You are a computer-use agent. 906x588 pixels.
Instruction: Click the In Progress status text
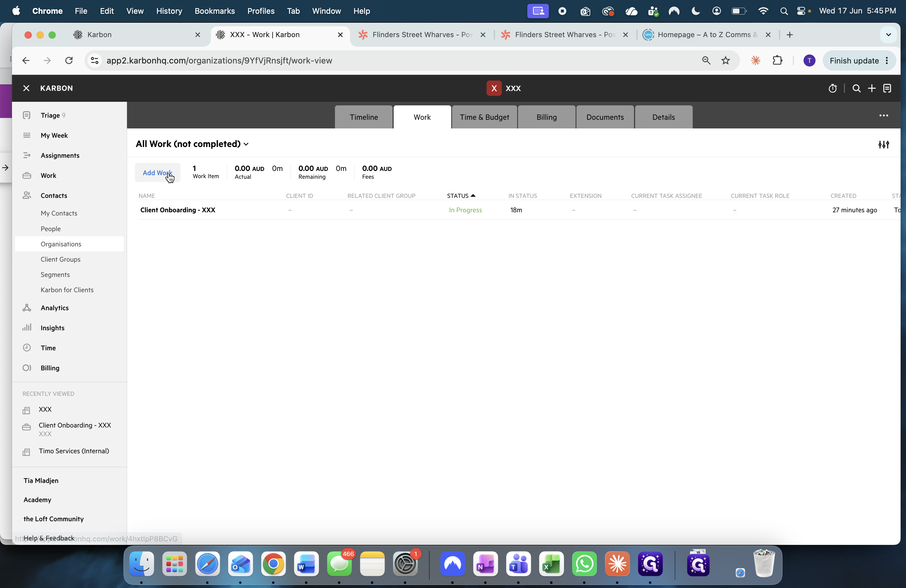[x=465, y=210]
